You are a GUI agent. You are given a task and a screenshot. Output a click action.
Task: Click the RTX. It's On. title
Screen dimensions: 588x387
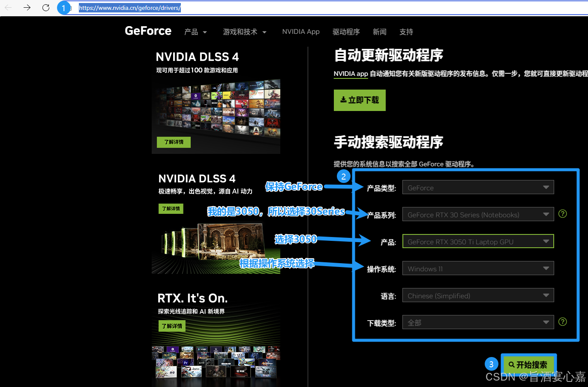(192, 298)
